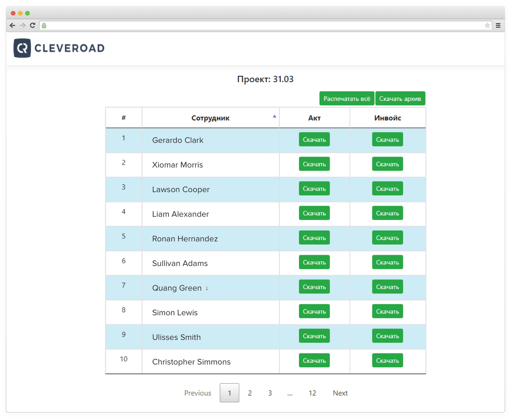Click the Cleveroad logo
The width and height of the screenshot is (512, 420).
59,48
